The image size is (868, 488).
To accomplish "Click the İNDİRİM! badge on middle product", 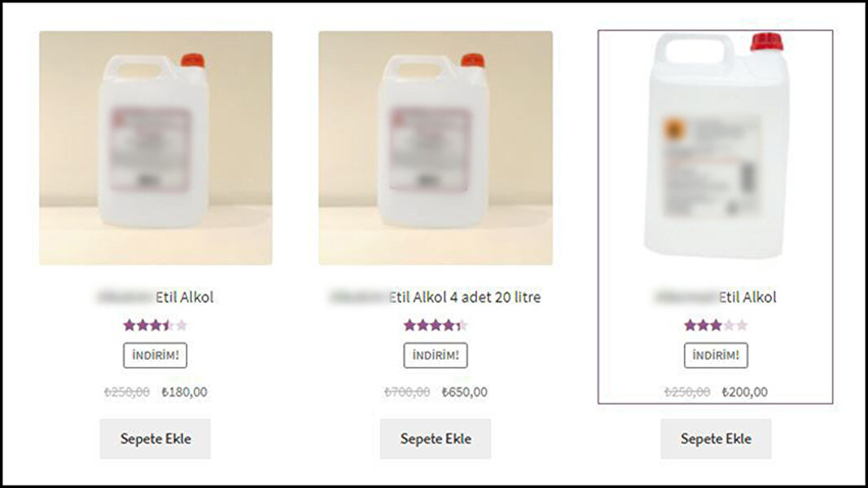I will tap(436, 356).
